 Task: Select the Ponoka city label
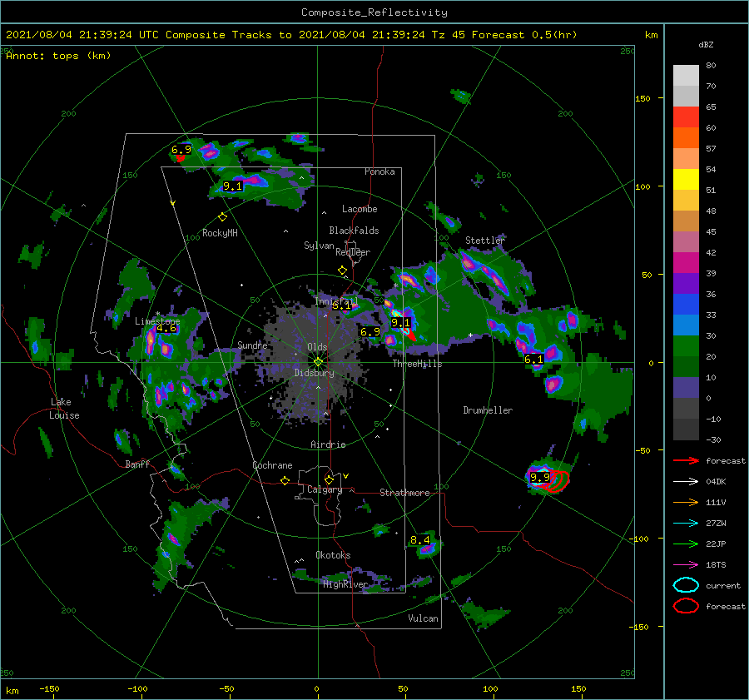(379, 171)
